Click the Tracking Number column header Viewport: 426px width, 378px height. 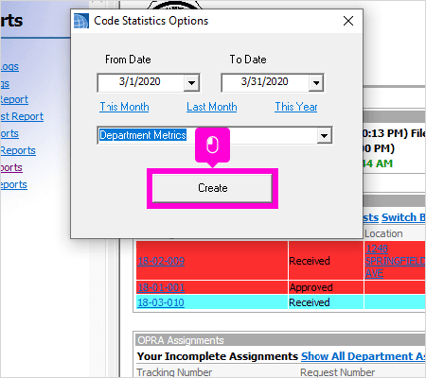pyautogui.click(x=174, y=372)
